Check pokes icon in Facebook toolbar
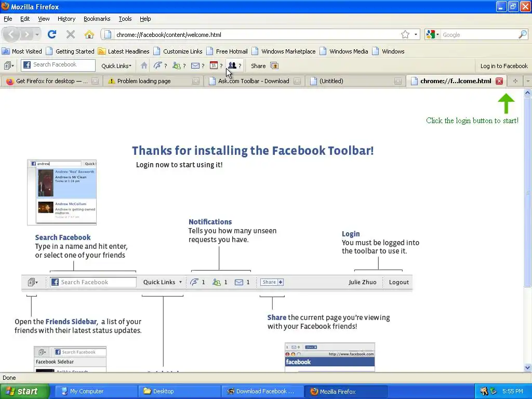532x399 pixels. pos(157,65)
